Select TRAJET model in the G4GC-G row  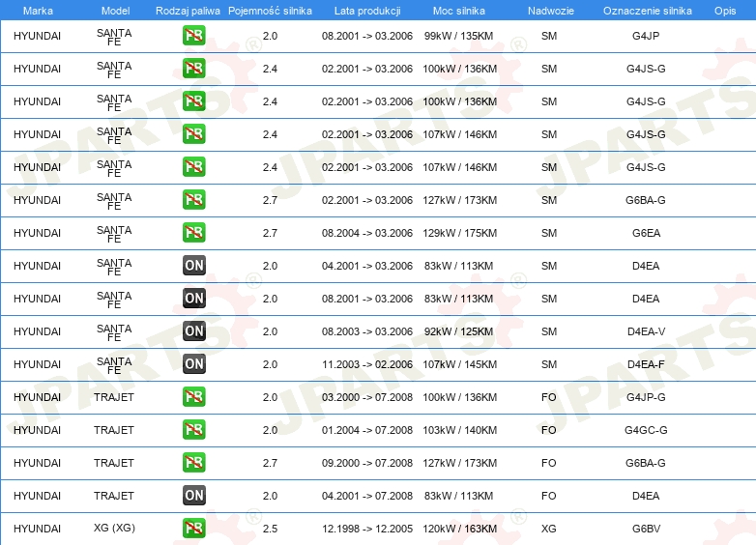(114, 430)
